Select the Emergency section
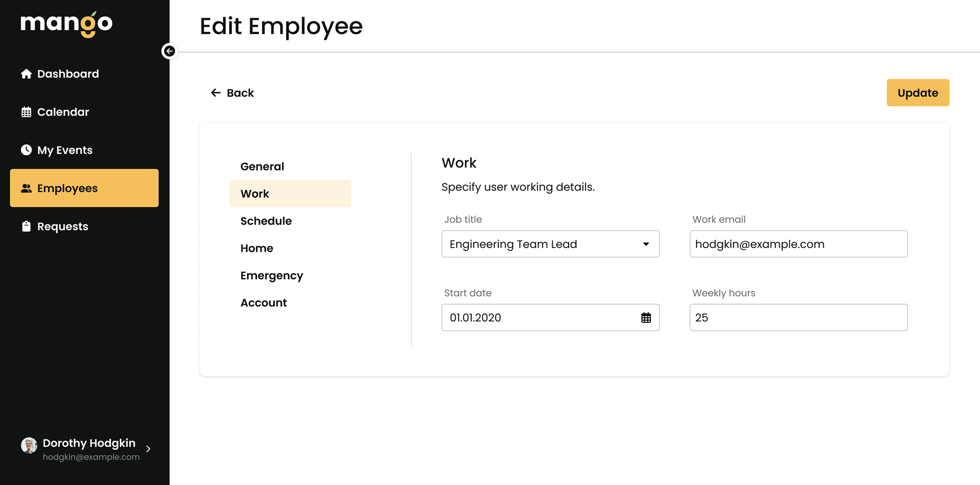This screenshot has width=980, height=485. point(272,275)
